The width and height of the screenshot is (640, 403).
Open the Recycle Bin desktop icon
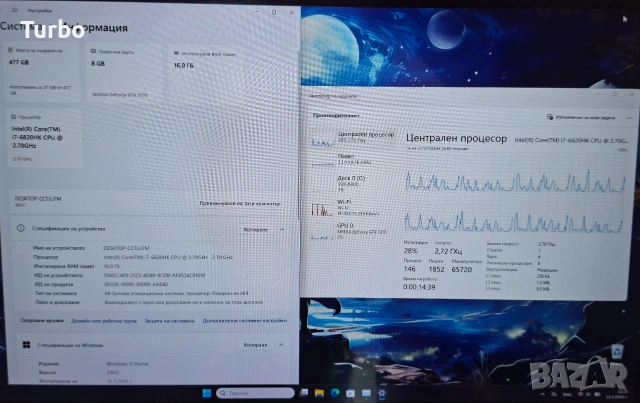(x=617, y=352)
